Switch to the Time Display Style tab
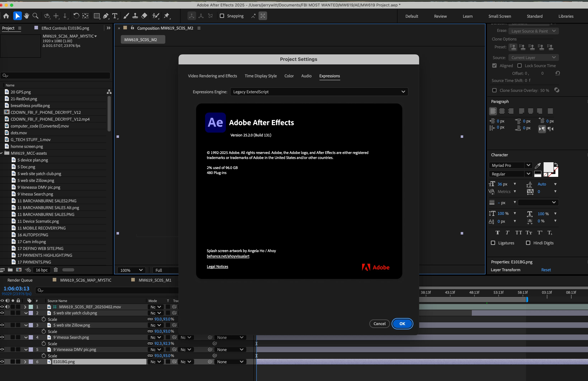Viewport: 588px width, 381px height. pos(261,76)
